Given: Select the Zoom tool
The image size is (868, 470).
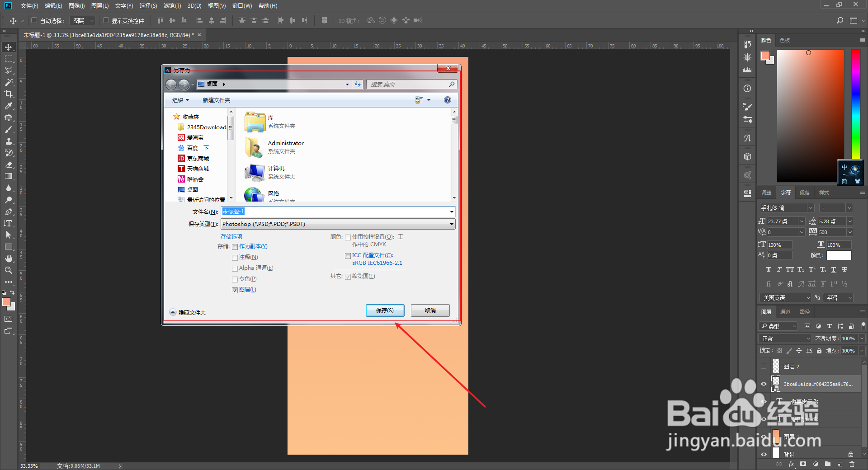Looking at the screenshot, I should pos(9,270).
